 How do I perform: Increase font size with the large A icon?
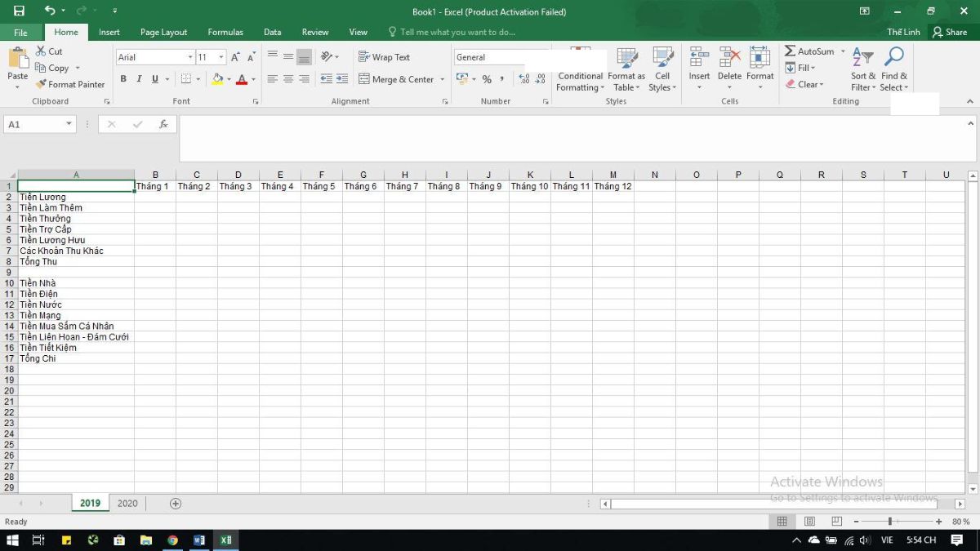click(235, 57)
